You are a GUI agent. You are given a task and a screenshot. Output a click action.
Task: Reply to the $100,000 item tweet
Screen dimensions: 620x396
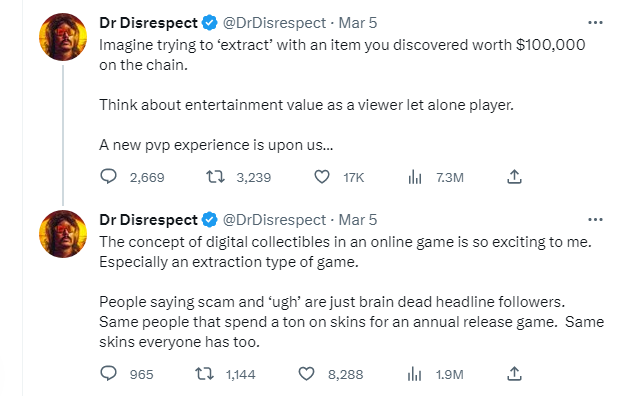point(108,176)
